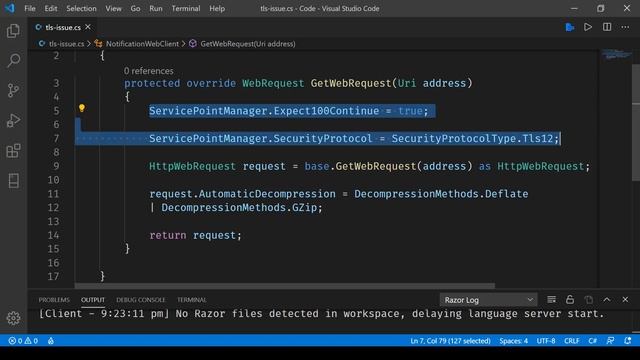Click NotificationWebClient breadcrumb
This screenshot has height=360, width=640.
click(x=142, y=44)
